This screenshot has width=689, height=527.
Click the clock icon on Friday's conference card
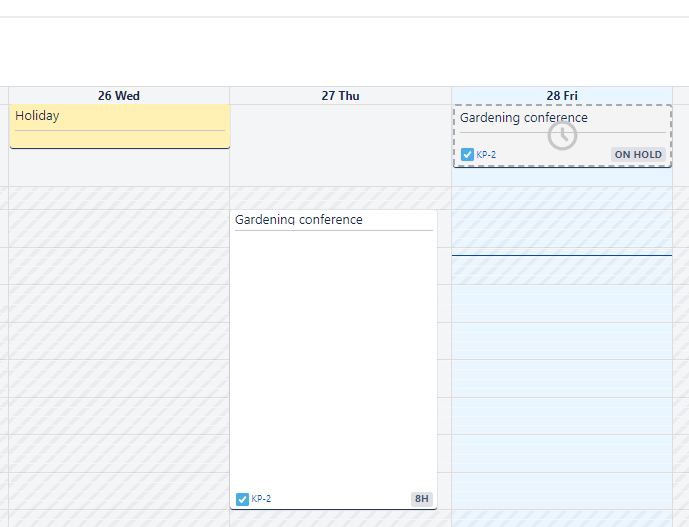click(x=562, y=136)
